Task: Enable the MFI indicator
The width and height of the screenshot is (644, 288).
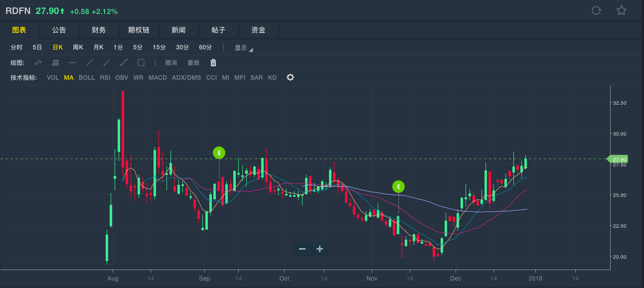Action: click(x=240, y=78)
